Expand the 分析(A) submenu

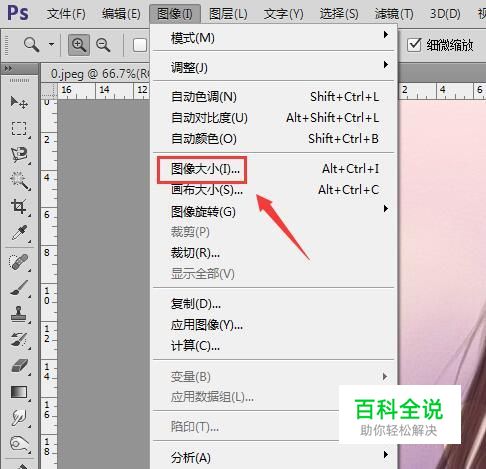pos(274,457)
